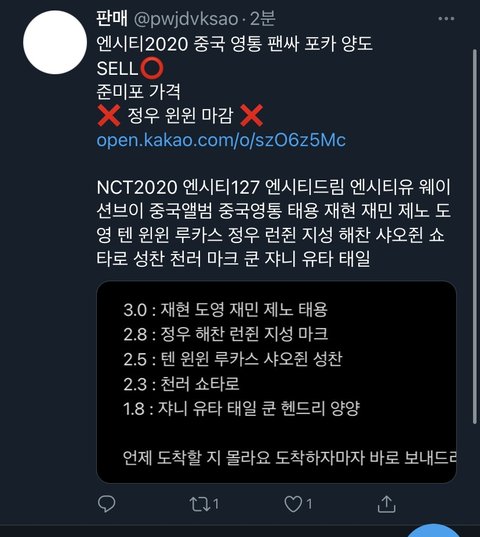The height and width of the screenshot is (537, 480).
Task: Open the open.kakao.com/o/szO6z5Mc link
Action: 221,140
